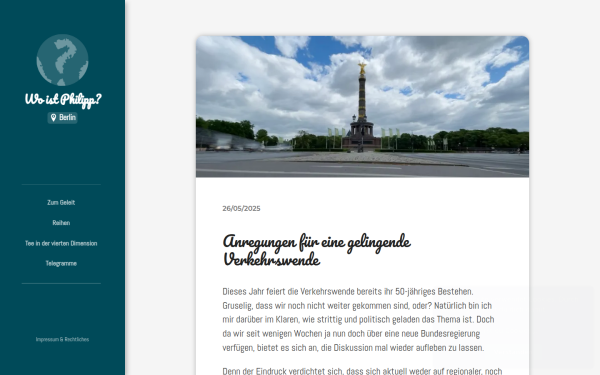
Task: Click the Victory Column header photo
Action: (362, 107)
